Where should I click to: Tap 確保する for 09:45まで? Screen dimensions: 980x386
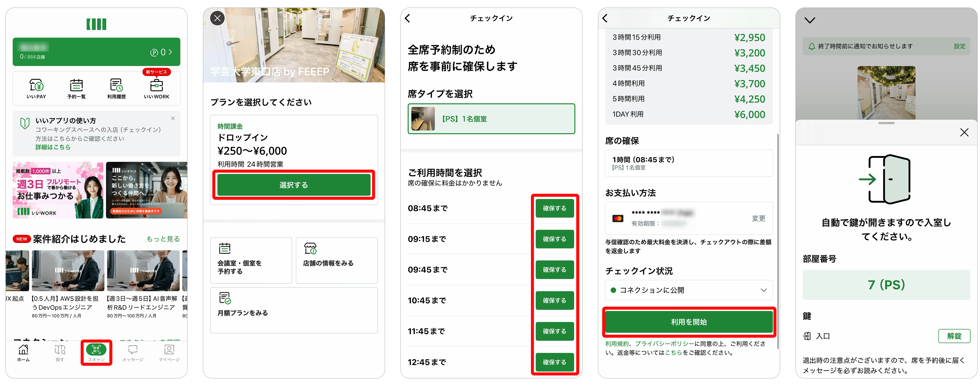(x=555, y=270)
